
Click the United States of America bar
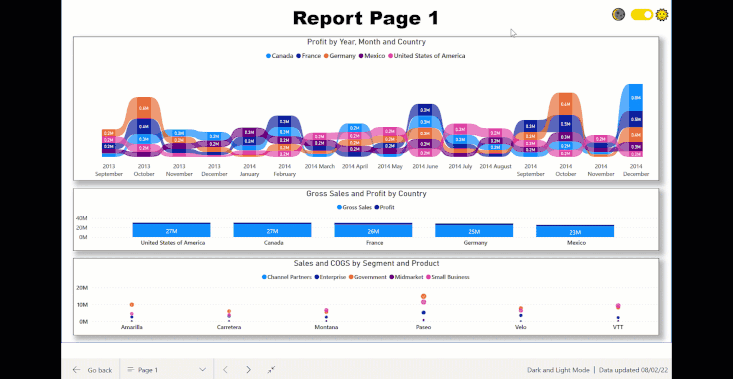click(171, 230)
